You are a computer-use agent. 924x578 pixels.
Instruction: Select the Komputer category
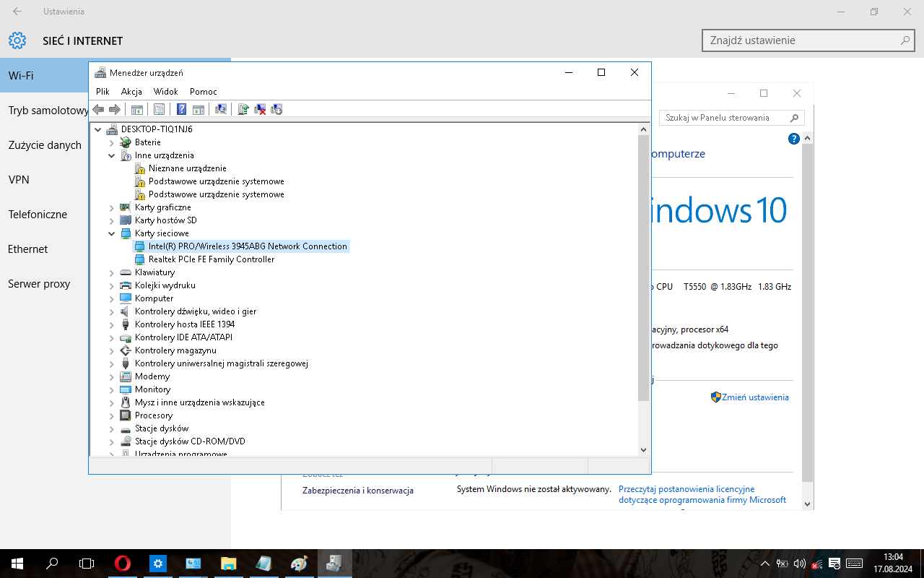pos(154,298)
